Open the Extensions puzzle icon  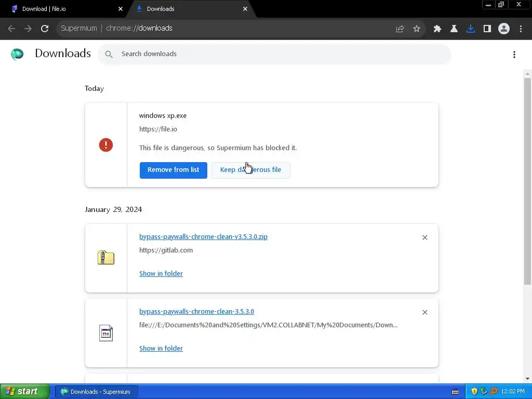pyautogui.click(x=437, y=29)
